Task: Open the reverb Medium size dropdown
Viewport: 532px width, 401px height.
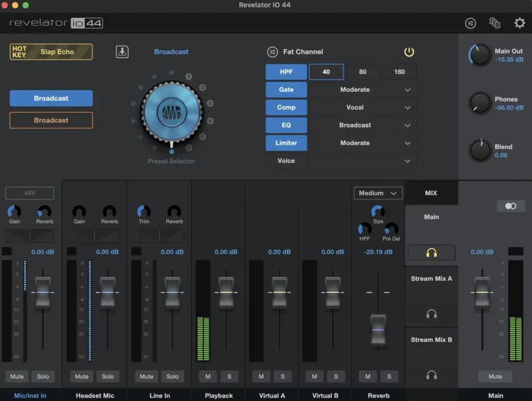Action: coord(378,193)
